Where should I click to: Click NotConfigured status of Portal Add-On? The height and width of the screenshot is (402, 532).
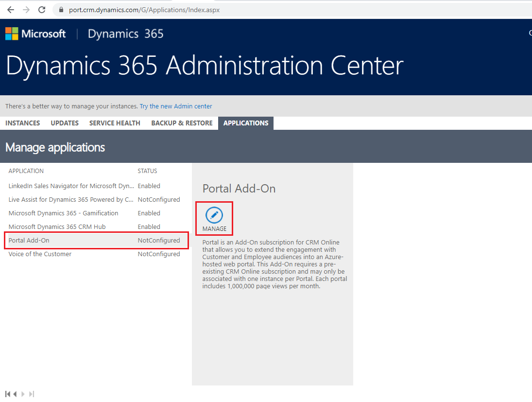pos(159,241)
